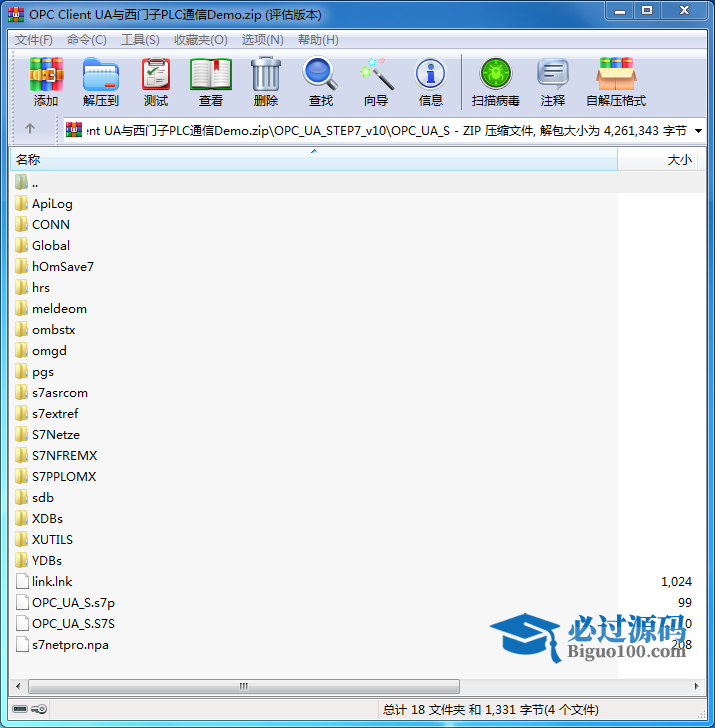
Task: Open the 工具(S) menu
Action: (140, 40)
